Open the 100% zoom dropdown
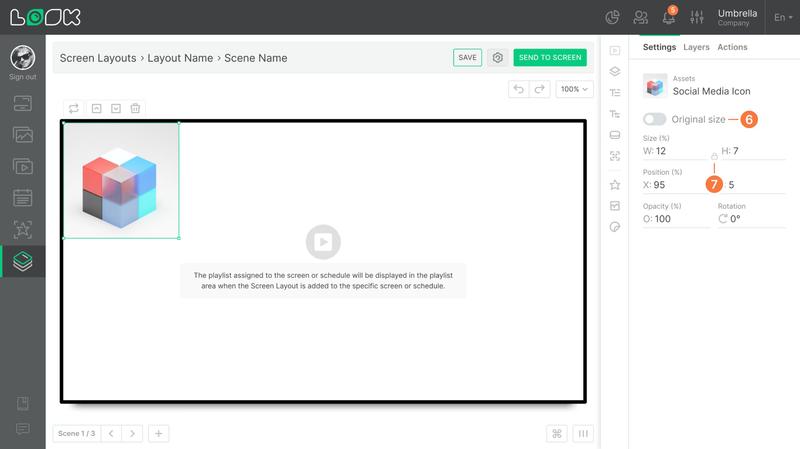 (x=574, y=89)
